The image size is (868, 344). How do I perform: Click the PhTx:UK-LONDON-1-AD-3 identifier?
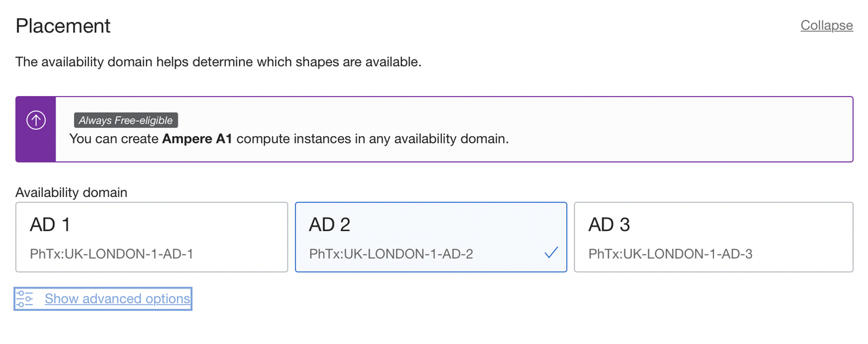point(670,254)
